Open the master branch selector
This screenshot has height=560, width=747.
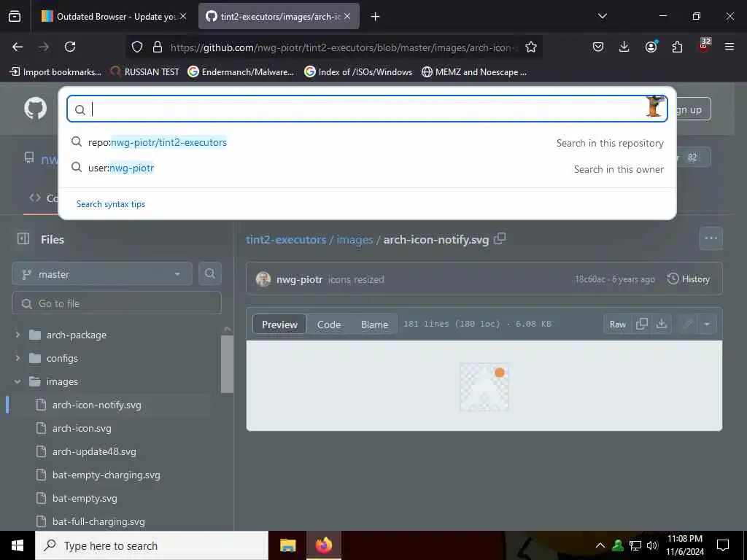[x=102, y=274]
